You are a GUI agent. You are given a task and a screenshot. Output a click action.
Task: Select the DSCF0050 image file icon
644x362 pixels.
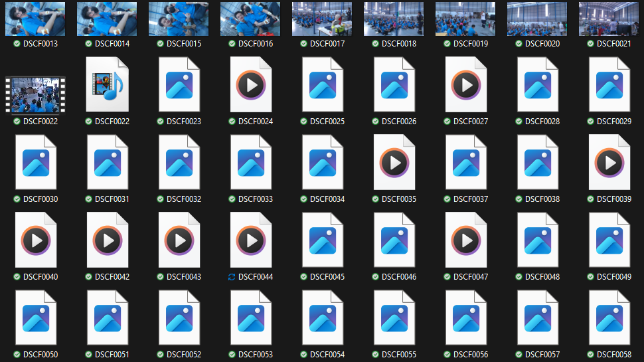(36, 317)
